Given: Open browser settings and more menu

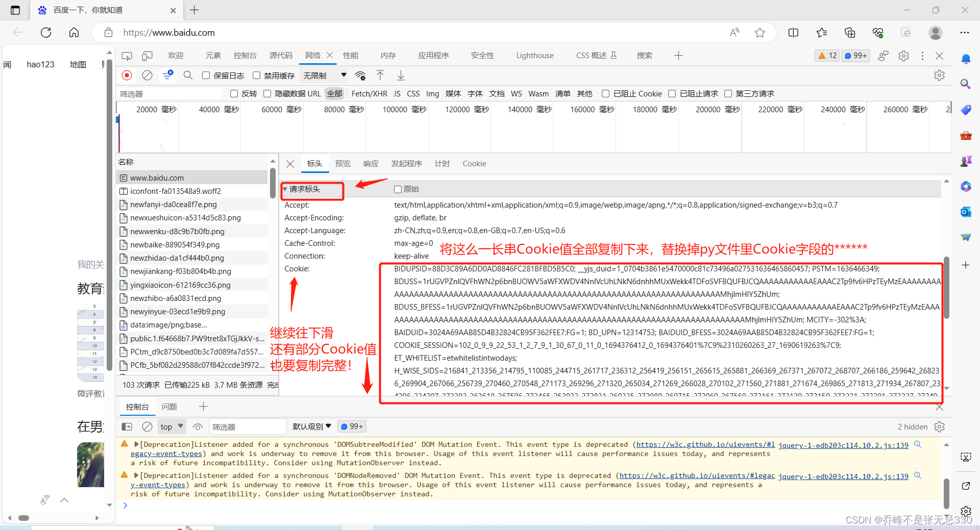Looking at the screenshot, I should [964, 33].
